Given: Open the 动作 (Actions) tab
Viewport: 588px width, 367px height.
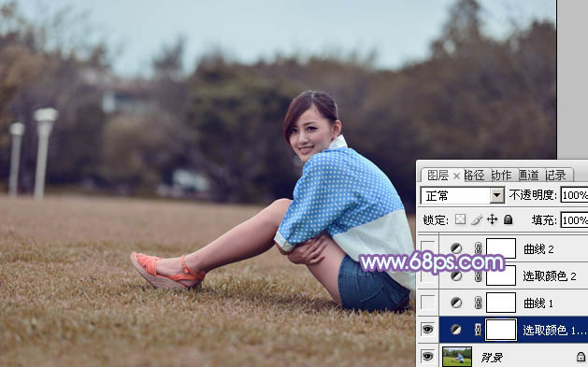Looking at the screenshot, I should [x=501, y=175].
